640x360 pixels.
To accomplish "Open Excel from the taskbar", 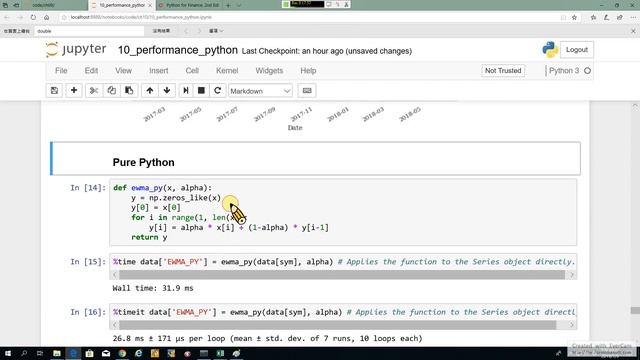I will [x=220, y=353].
